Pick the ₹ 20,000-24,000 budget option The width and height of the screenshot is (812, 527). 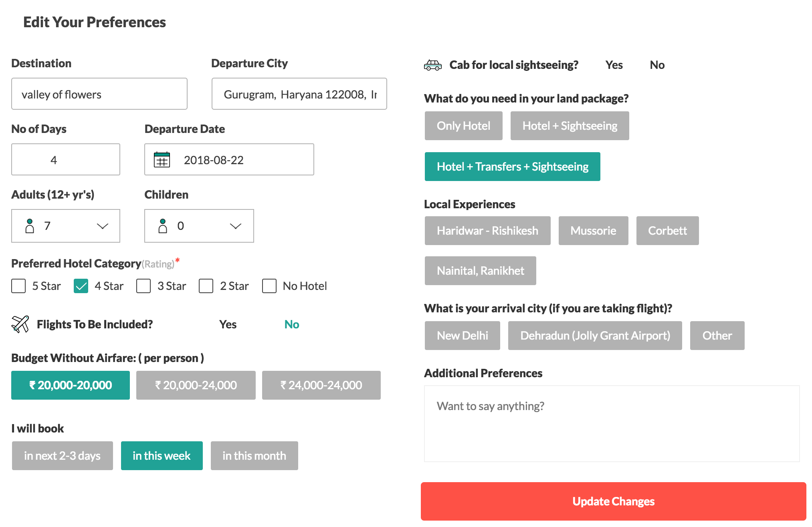(196, 385)
